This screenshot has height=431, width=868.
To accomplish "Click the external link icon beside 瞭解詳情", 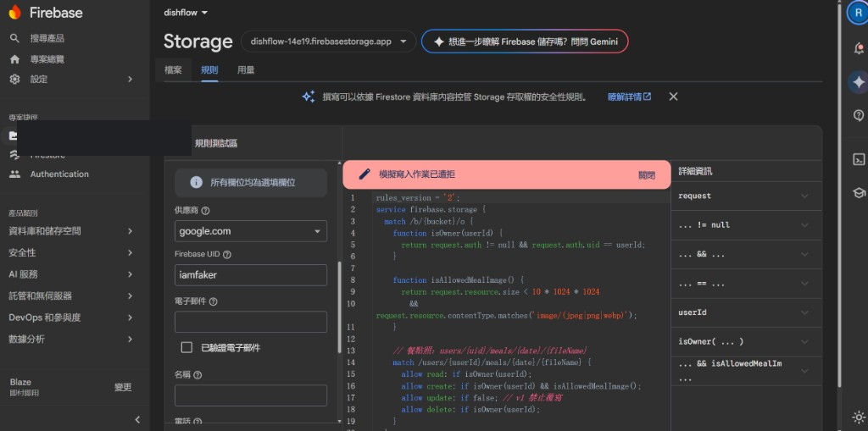I will pyautogui.click(x=647, y=97).
